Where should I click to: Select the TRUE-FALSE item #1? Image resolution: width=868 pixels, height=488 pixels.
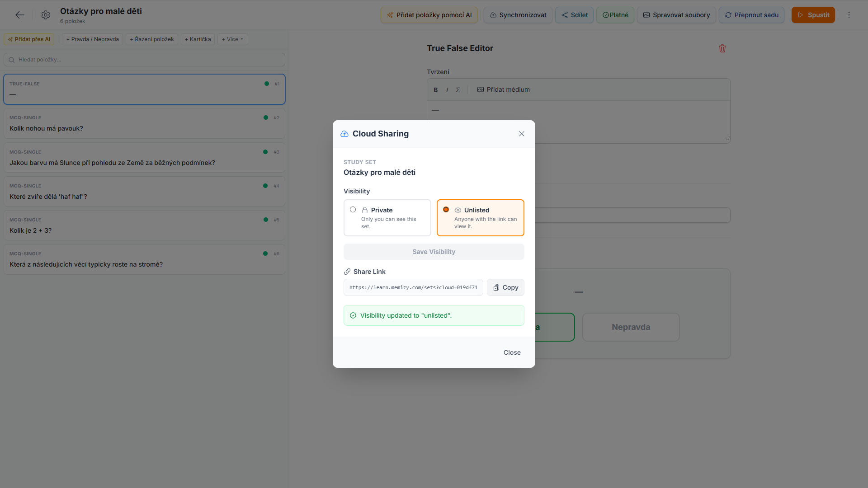tap(144, 89)
